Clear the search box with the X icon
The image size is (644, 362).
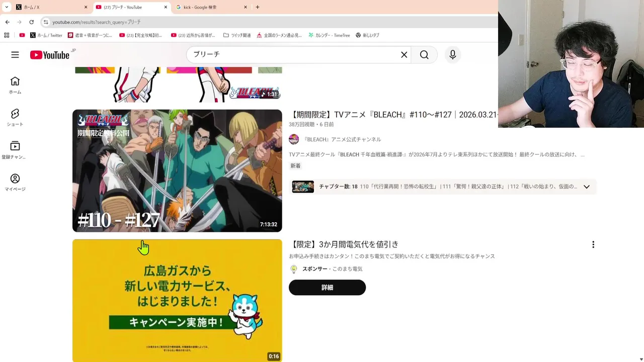click(x=404, y=55)
